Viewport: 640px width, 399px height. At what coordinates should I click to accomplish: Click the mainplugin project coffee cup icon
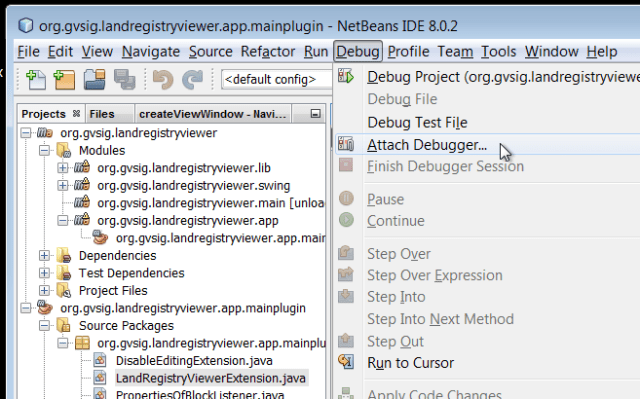(x=45, y=307)
